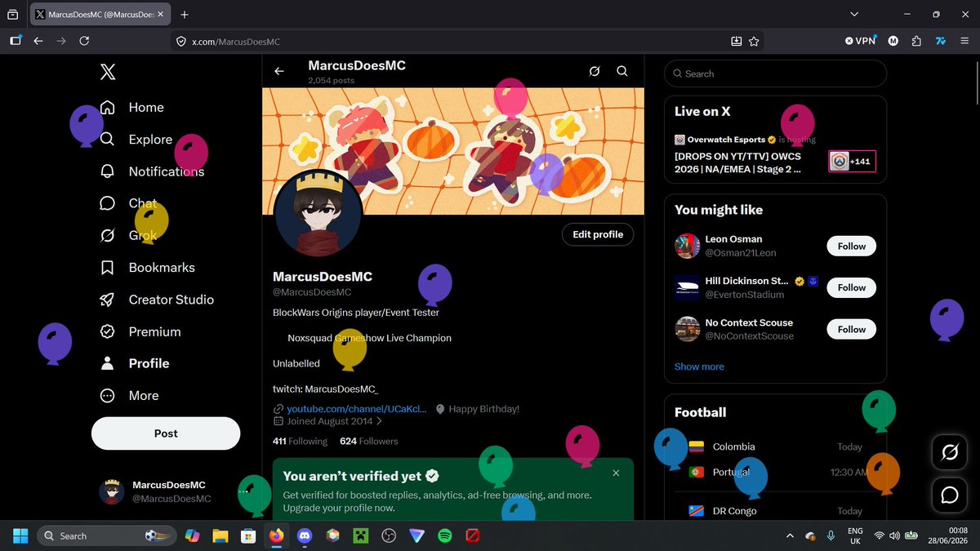Open Firefox View tab icon
Screen dimensions: 980x551
click(12, 15)
